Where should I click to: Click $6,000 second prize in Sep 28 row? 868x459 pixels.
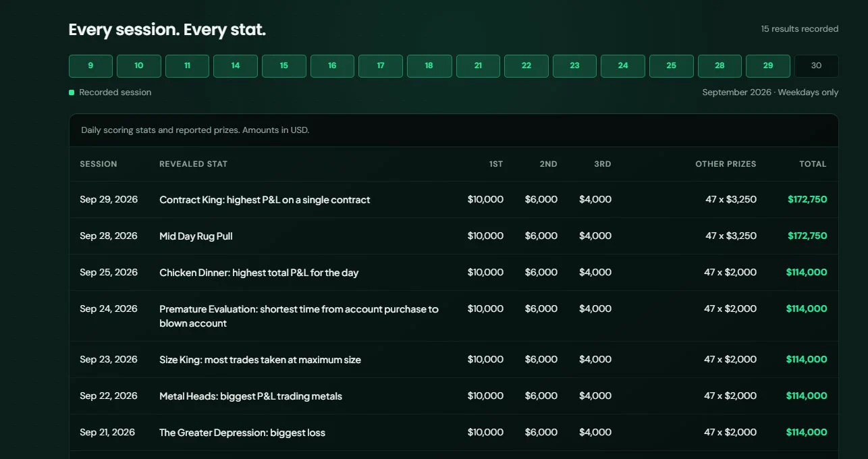click(x=541, y=236)
